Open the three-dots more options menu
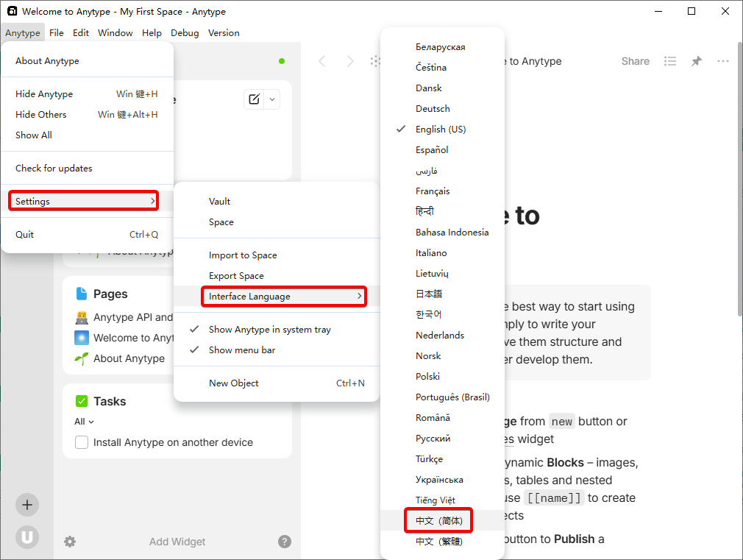The width and height of the screenshot is (743, 560). (723, 61)
